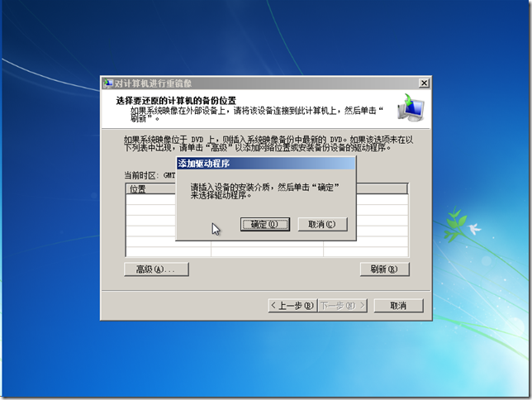The width and height of the screenshot is (532, 400).
Task: Cancel the 添加驱动程序 dialog with 取消(C)
Action: pyautogui.click(x=322, y=225)
